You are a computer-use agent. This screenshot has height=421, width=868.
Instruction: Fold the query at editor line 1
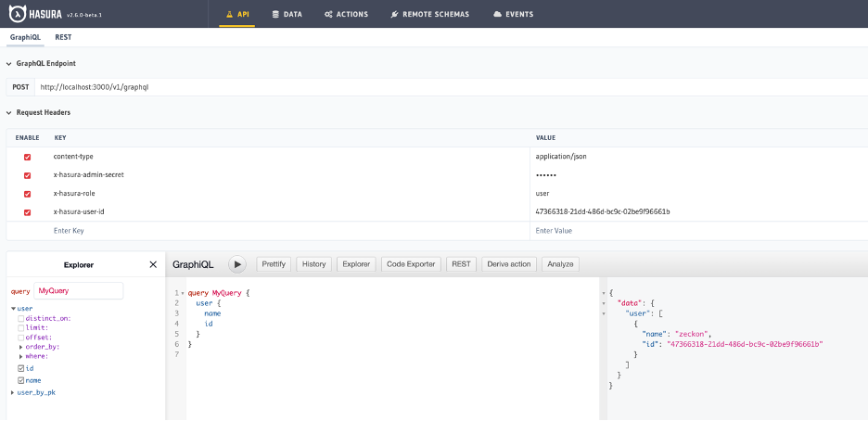[x=183, y=293]
